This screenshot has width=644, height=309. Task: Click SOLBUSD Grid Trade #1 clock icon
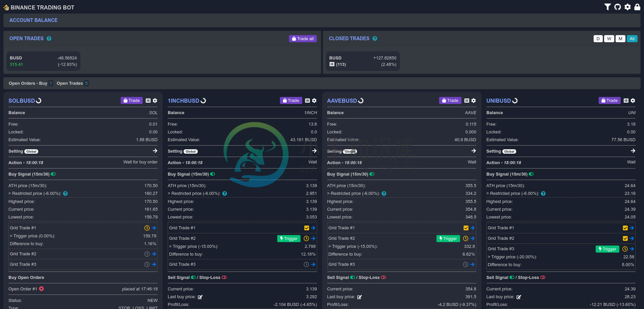[x=147, y=228]
